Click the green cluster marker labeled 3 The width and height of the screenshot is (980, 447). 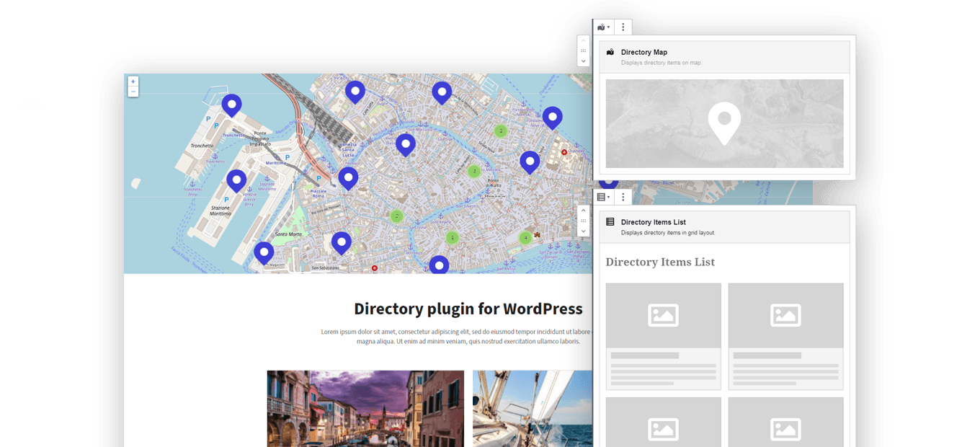474,172
